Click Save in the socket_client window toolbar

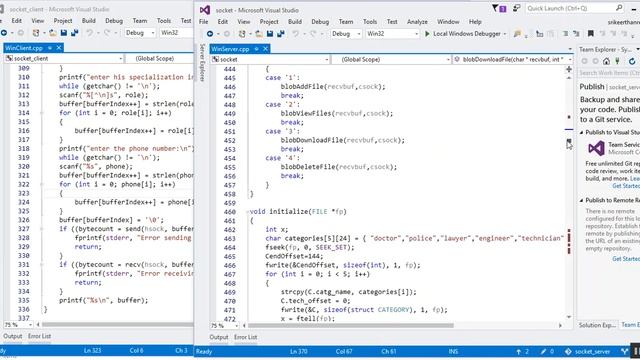(64, 33)
